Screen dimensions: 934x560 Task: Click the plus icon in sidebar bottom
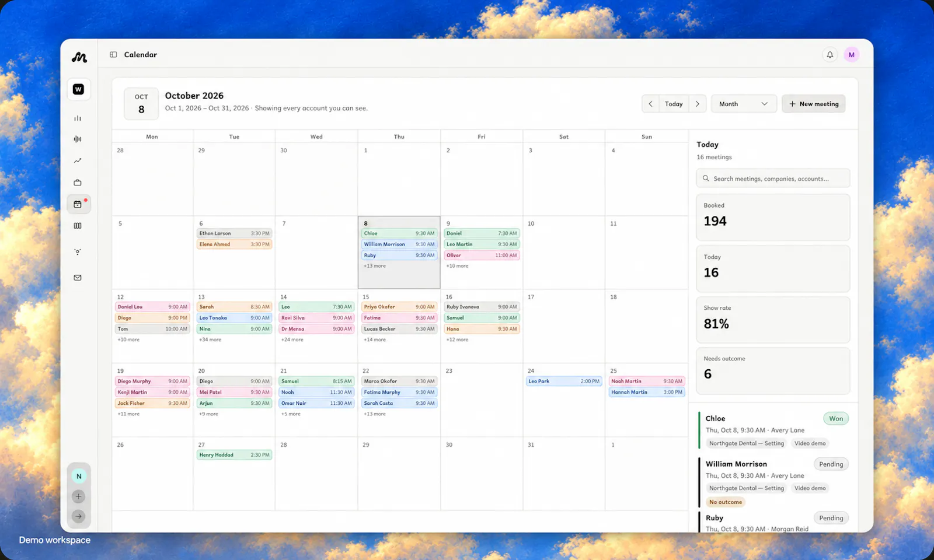coord(78,496)
